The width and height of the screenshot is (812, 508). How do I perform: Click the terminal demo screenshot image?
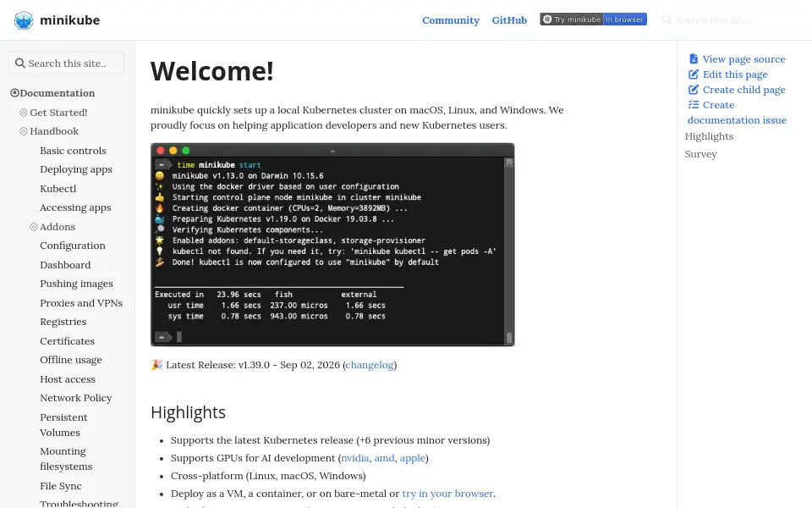pyautogui.click(x=332, y=245)
